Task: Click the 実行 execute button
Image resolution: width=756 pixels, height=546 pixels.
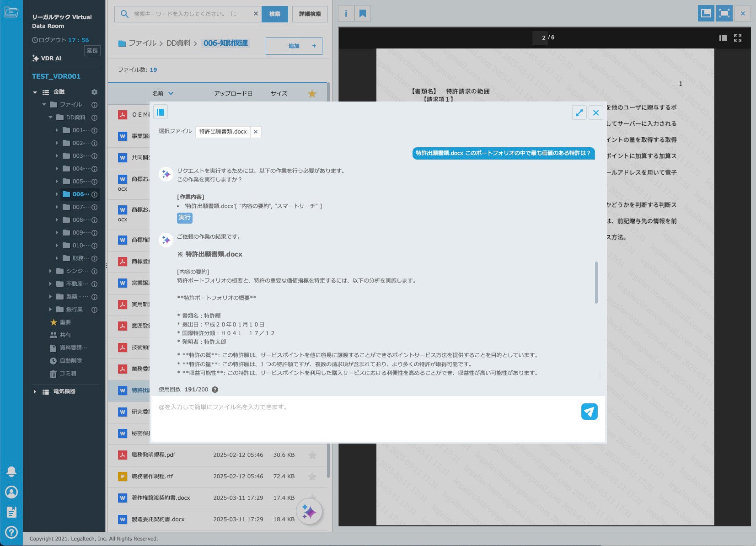Action: [x=185, y=218]
